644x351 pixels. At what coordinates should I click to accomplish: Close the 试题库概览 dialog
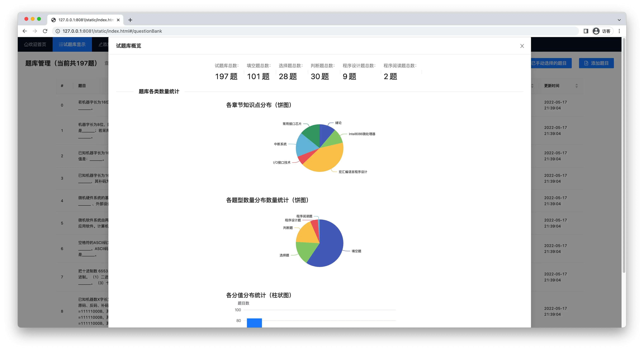(522, 46)
